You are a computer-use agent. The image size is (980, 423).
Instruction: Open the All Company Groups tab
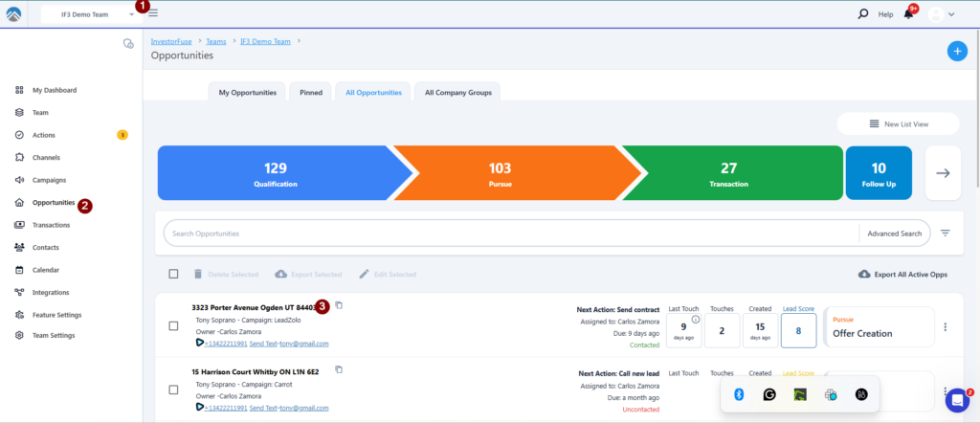click(458, 92)
